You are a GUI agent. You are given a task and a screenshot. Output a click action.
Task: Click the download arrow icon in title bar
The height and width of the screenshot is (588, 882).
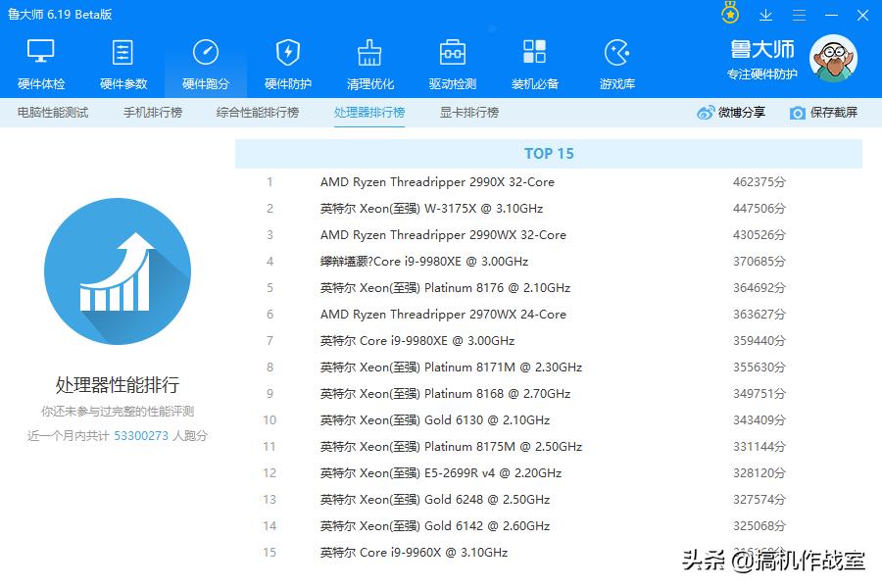pyautogui.click(x=766, y=15)
